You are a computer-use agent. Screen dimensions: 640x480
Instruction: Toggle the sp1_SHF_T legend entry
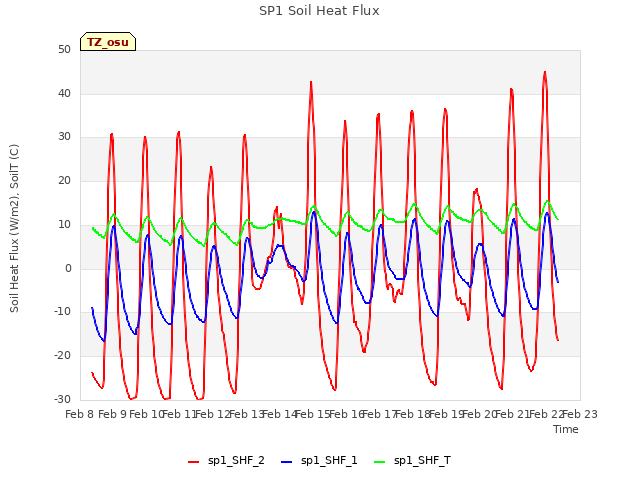pos(413,460)
